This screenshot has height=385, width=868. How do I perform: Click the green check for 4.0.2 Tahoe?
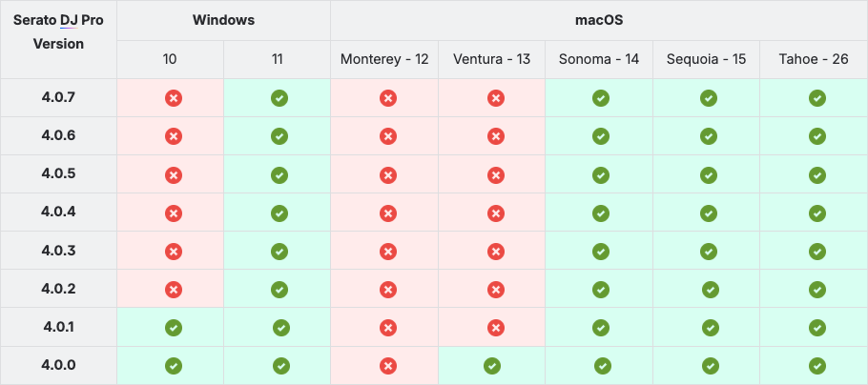click(x=817, y=290)
